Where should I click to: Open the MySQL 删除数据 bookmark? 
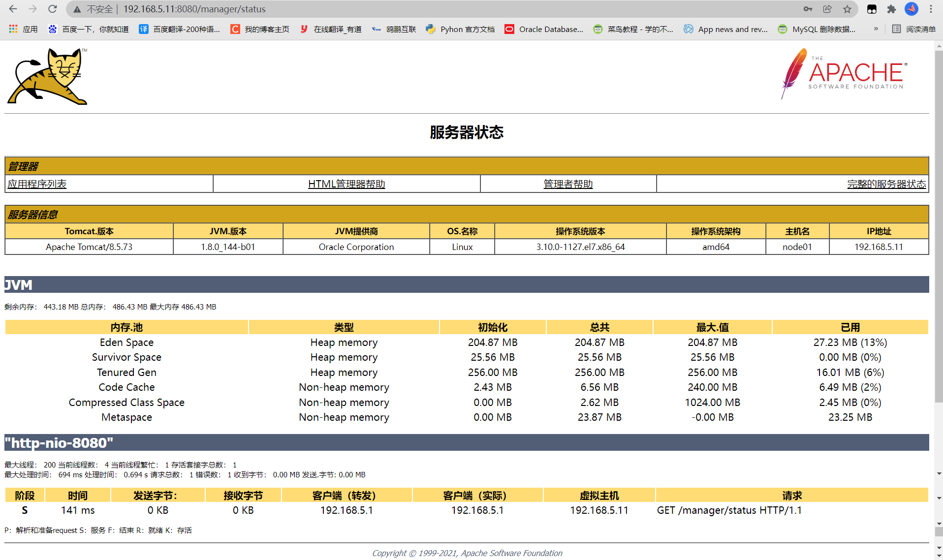(x=817, y=29)
